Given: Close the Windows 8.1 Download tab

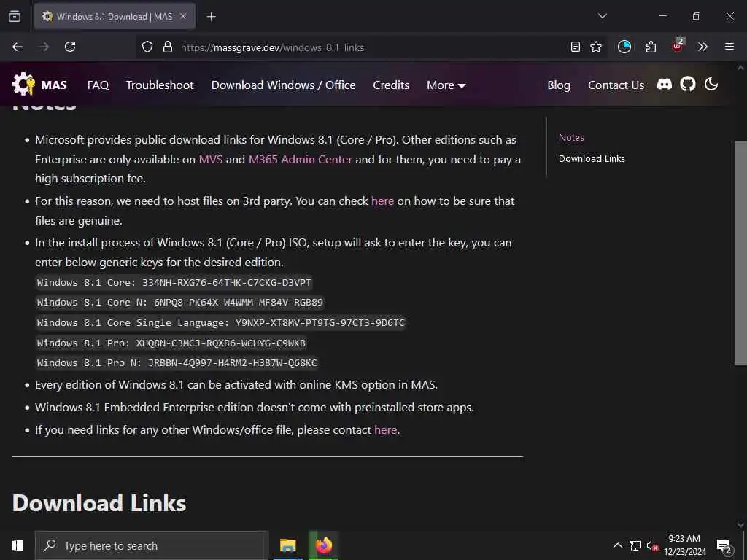Looking at the screenshot, I should pyautogui.click(x=183, y=16).
